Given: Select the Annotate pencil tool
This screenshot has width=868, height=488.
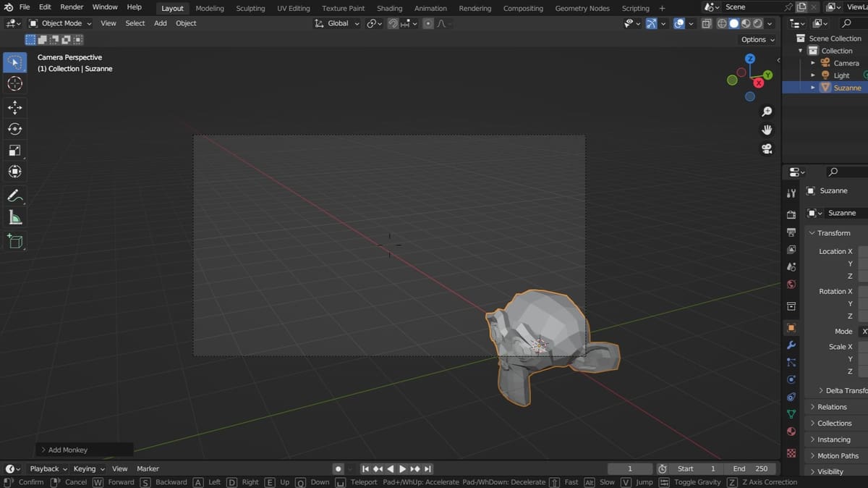Looking at the screenshot, I should (14, 195).
